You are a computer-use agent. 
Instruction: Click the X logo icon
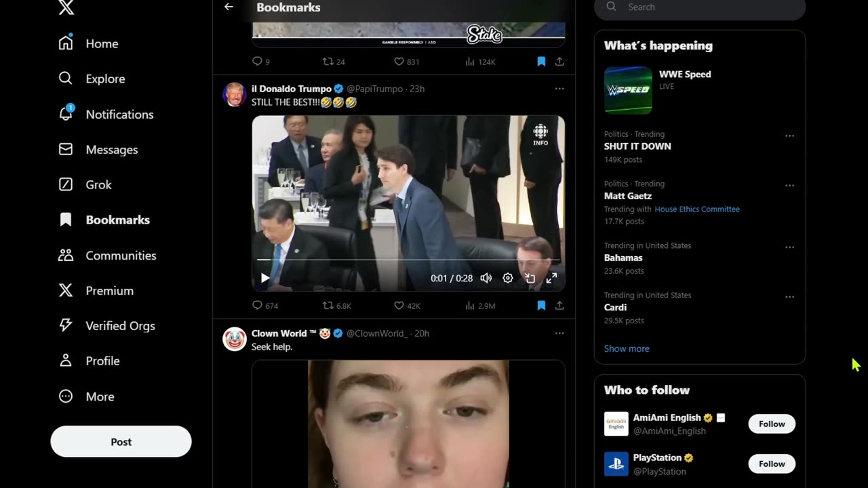pyautogui.click(x=66, y=7)
